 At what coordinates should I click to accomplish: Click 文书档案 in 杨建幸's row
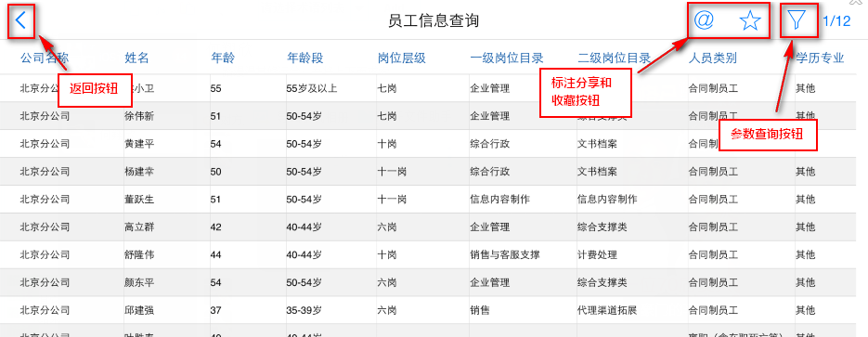[597, 172]
